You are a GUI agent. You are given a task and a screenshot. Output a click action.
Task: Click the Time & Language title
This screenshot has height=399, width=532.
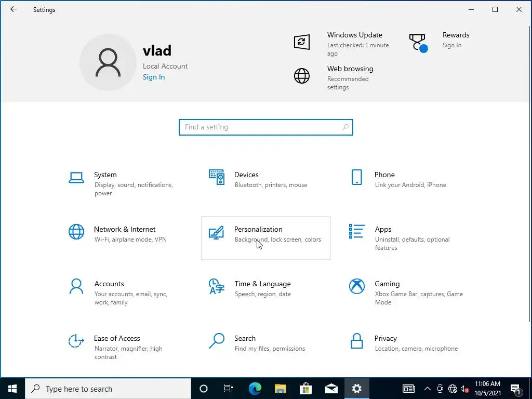click(262, 284)
